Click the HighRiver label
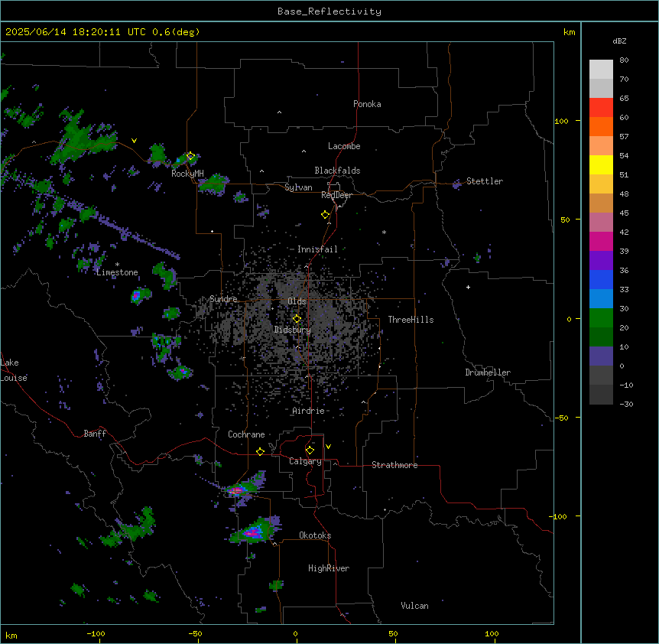The height and width of the screenshot is (644, 659). [x=329, y=568]
